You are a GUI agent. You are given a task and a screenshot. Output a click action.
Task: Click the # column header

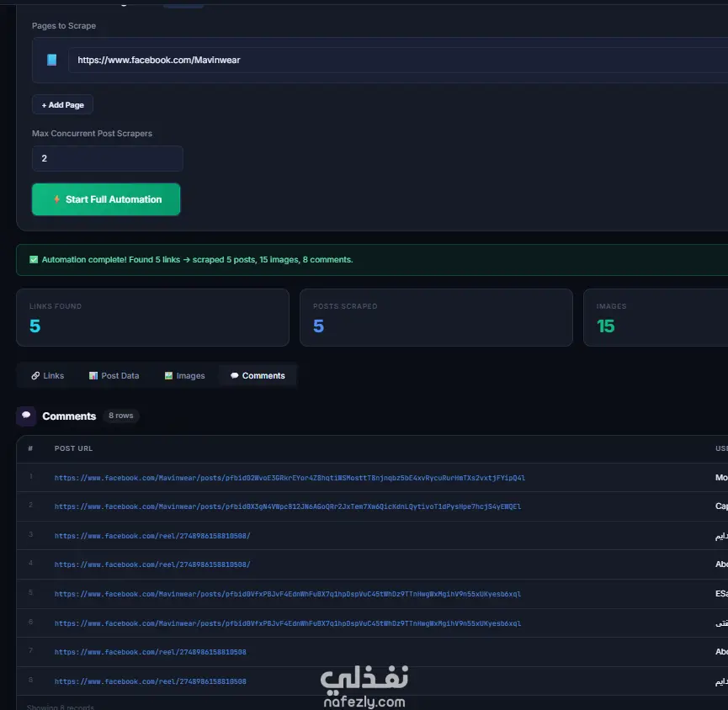30,448
